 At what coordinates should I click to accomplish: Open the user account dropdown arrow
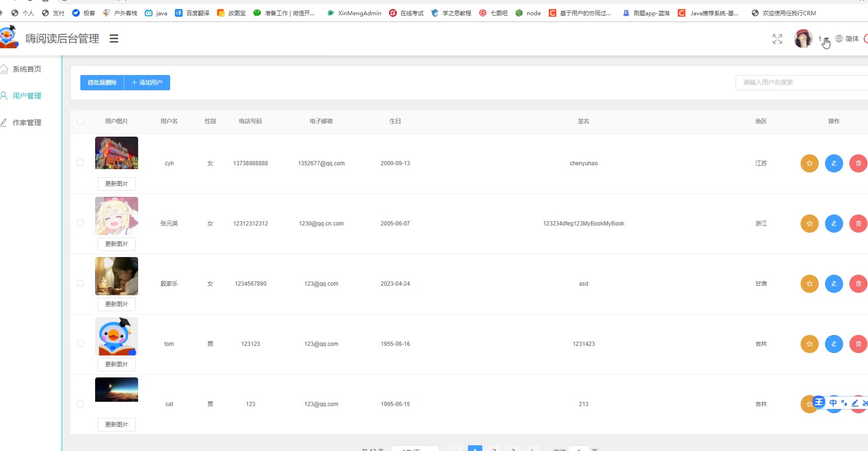coord(826,40)
